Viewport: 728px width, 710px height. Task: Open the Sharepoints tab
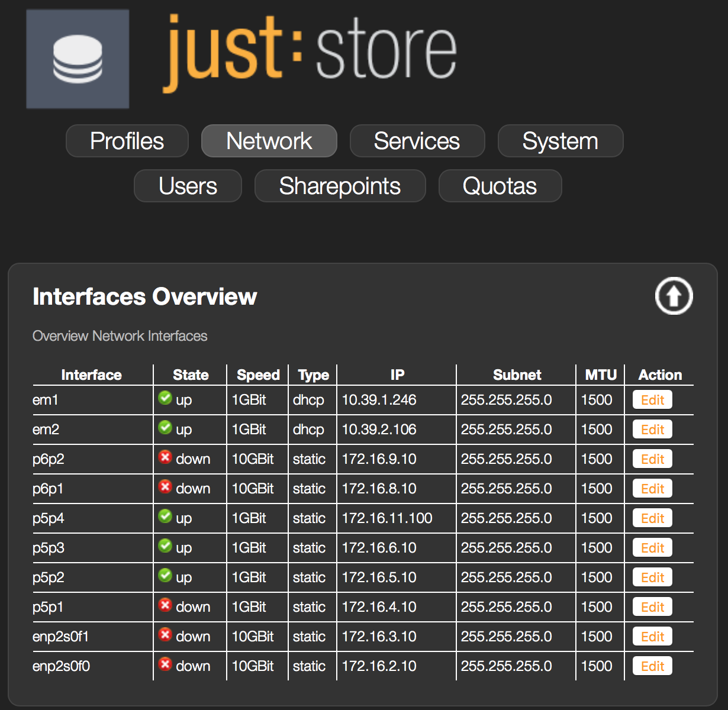coord(340,186)
